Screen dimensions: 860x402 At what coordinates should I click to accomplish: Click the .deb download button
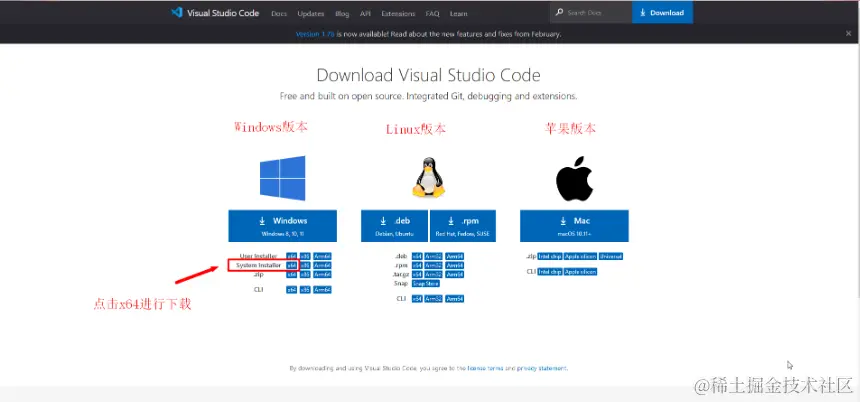coord(394,225)
